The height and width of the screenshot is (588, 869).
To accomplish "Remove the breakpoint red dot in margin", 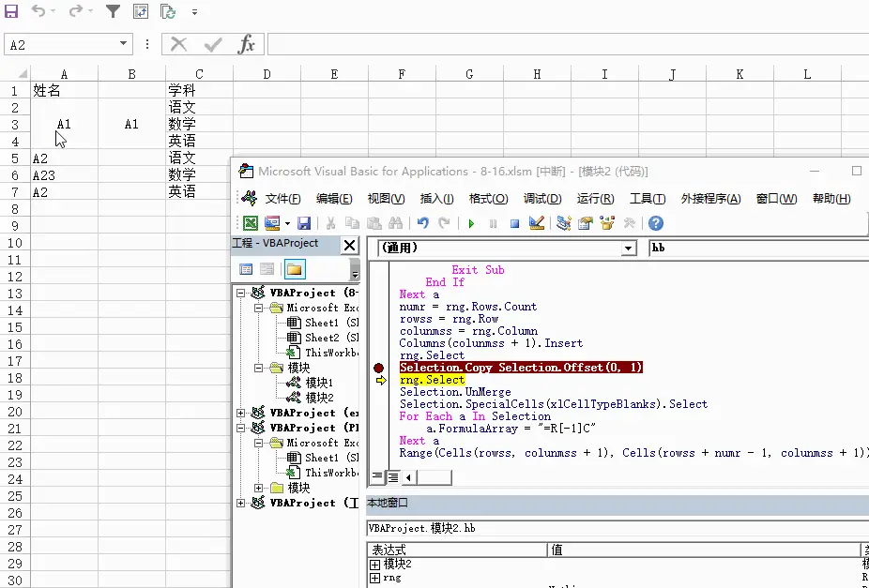I will point(378,368).
